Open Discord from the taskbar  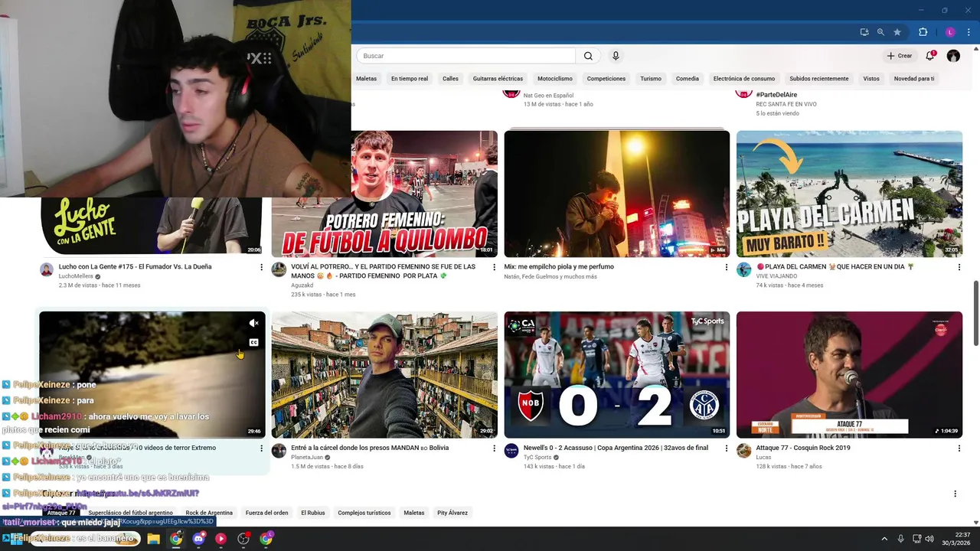point(199,539)
